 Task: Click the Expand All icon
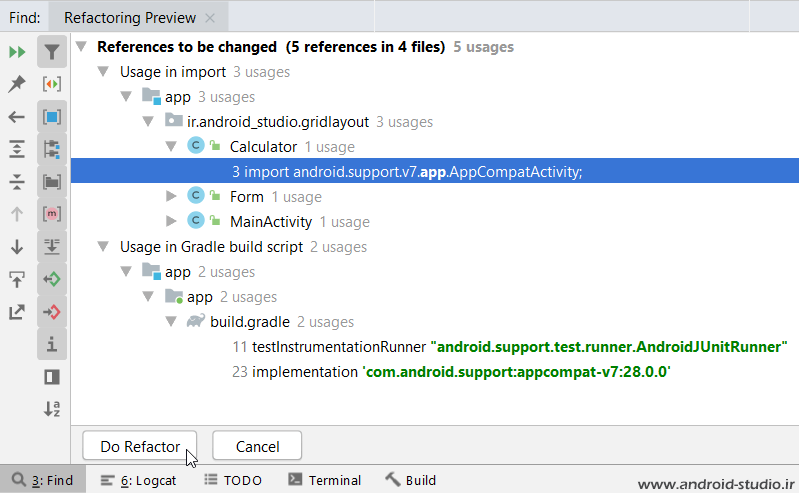tap(17, 149)
